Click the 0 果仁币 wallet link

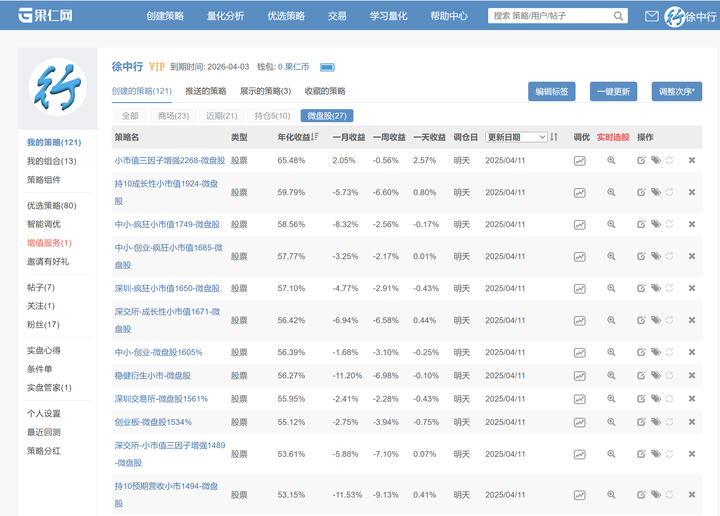point(293,67)
